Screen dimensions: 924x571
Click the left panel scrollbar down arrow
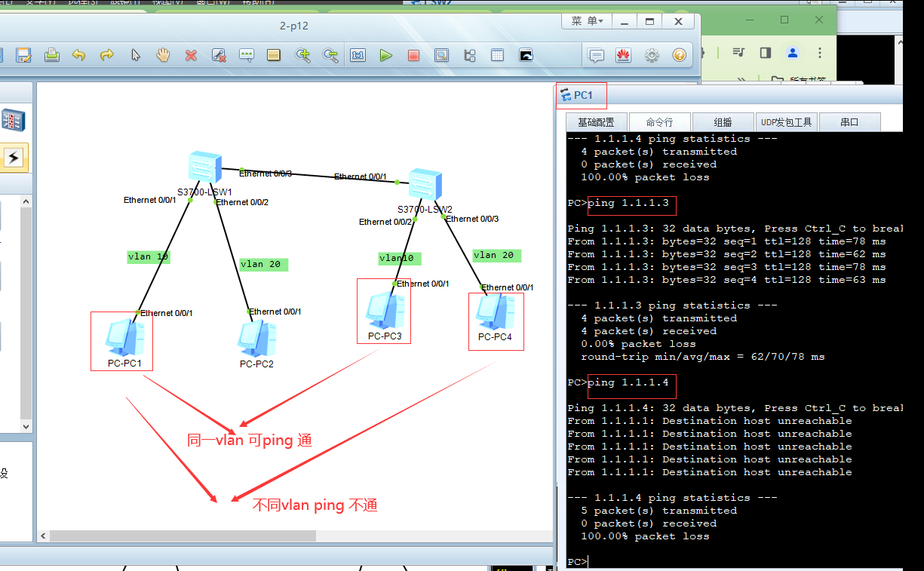click(26, 426)
